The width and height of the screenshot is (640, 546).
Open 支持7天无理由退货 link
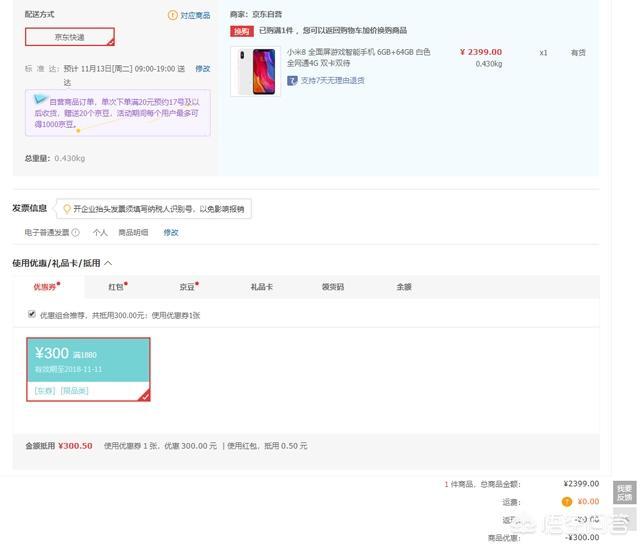(x=333, y=81)
